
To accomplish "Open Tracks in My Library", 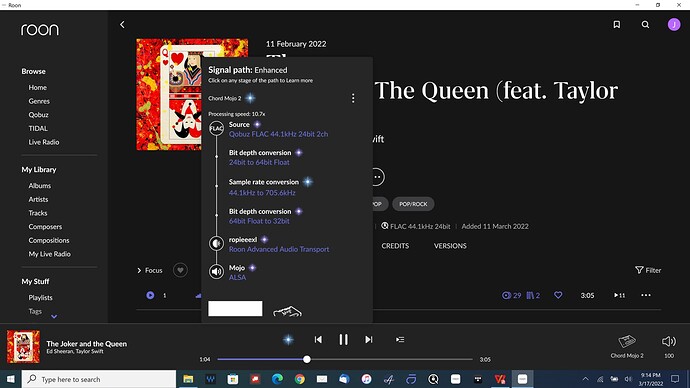I will [x=38, y=213].
